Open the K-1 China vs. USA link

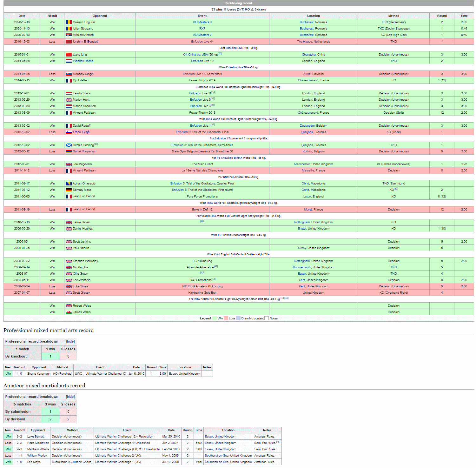point(195,55)
